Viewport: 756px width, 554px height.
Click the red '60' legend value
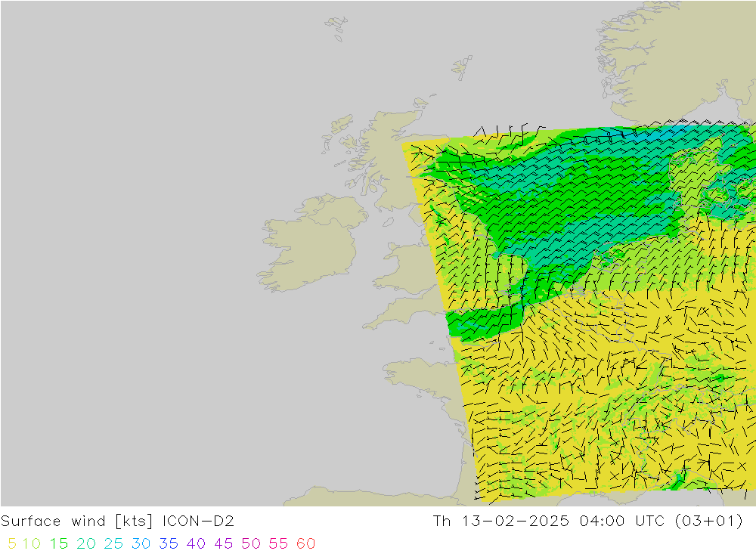306,543
